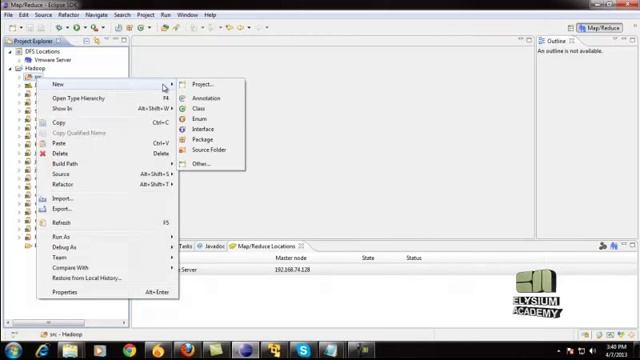
Task: Select Project... in New submenu
Action: [211, 84]
